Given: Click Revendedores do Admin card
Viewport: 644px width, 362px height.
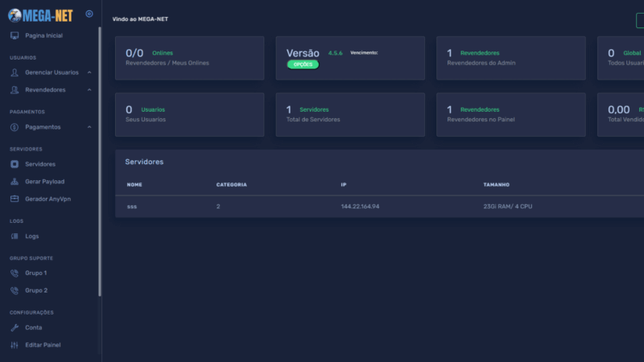Looking at the screenshot, I should [511, 58].
